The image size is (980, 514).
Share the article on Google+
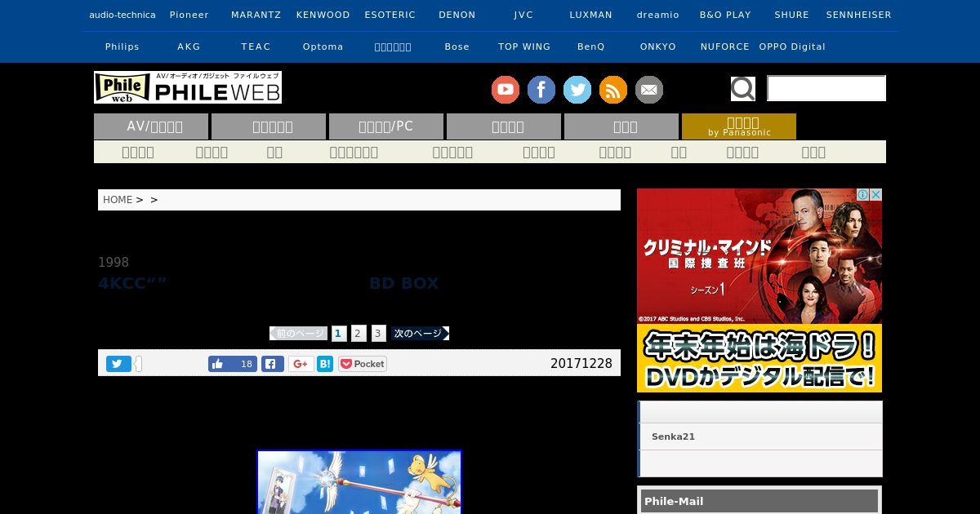coord(301,364)
